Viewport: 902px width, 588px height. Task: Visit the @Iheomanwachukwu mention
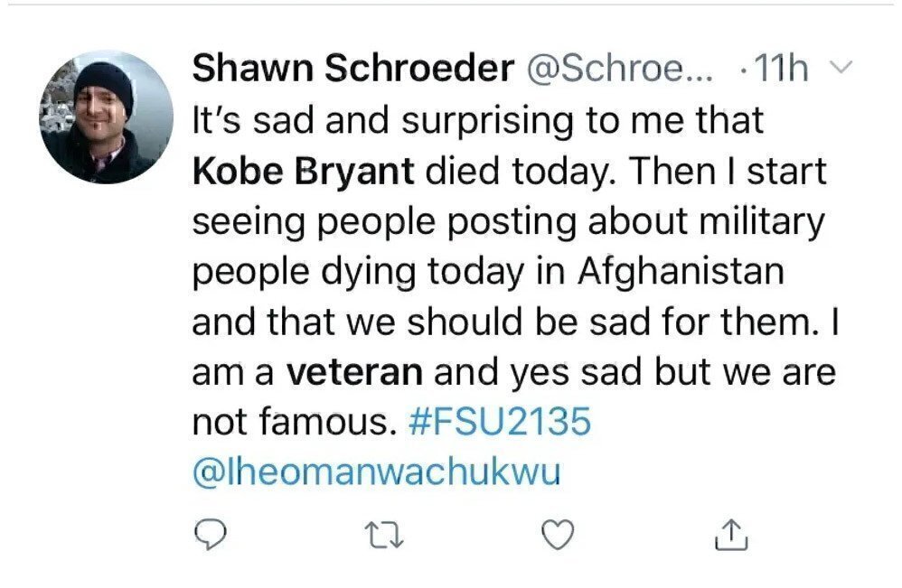(376, 471)
